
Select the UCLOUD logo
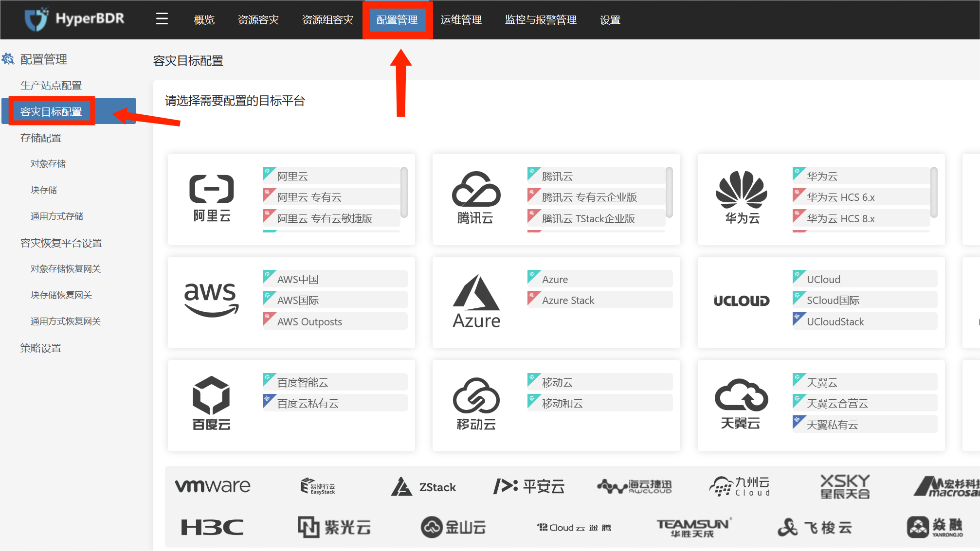coord(742,301)
